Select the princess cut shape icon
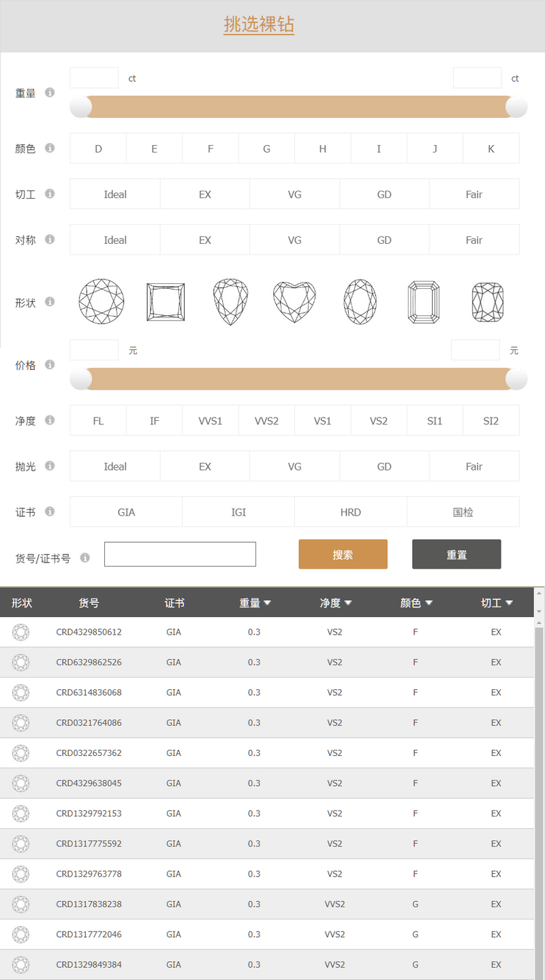 pyautogui.click(x=165, y=301)
